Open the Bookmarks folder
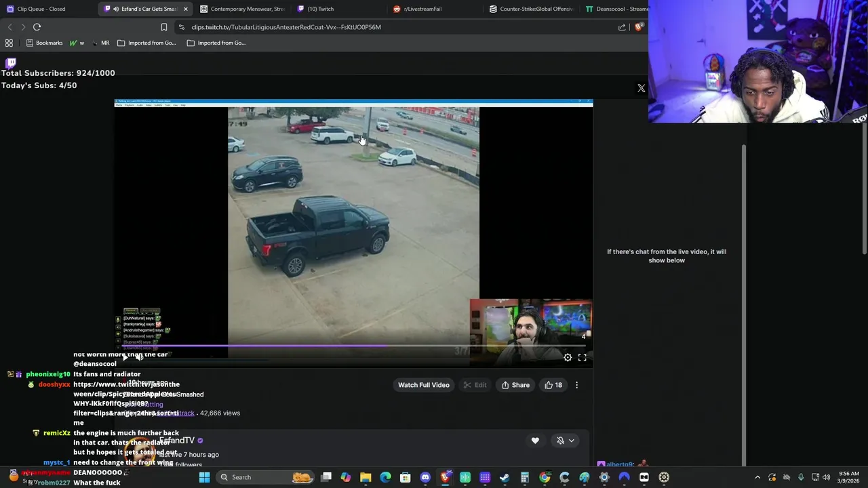Image resolution: width=868 pixels, height=488 pixels. (x=44, y=43)
